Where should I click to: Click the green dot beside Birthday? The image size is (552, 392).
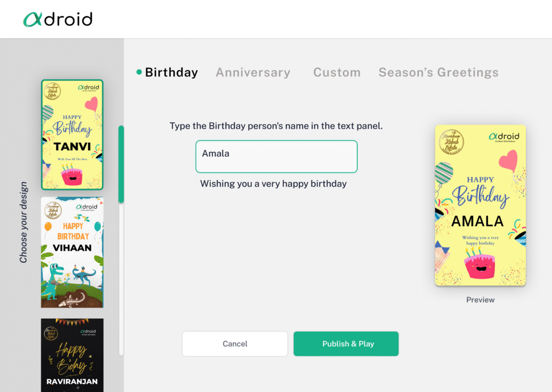[x=139, y=72]
